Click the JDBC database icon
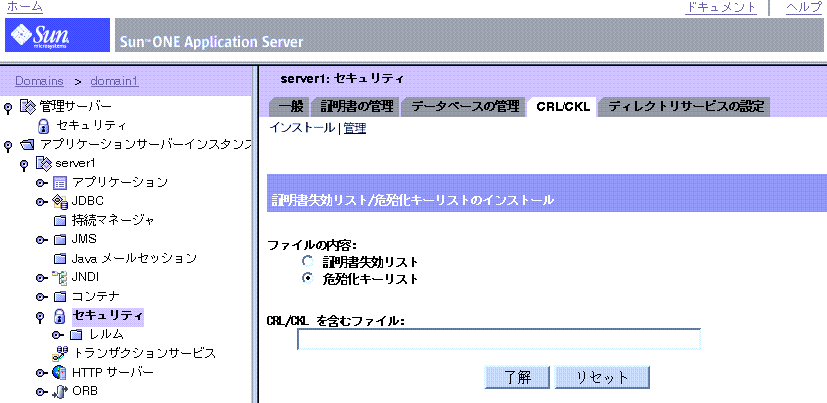This screenshot has height=403, width=827. (60, 202)
